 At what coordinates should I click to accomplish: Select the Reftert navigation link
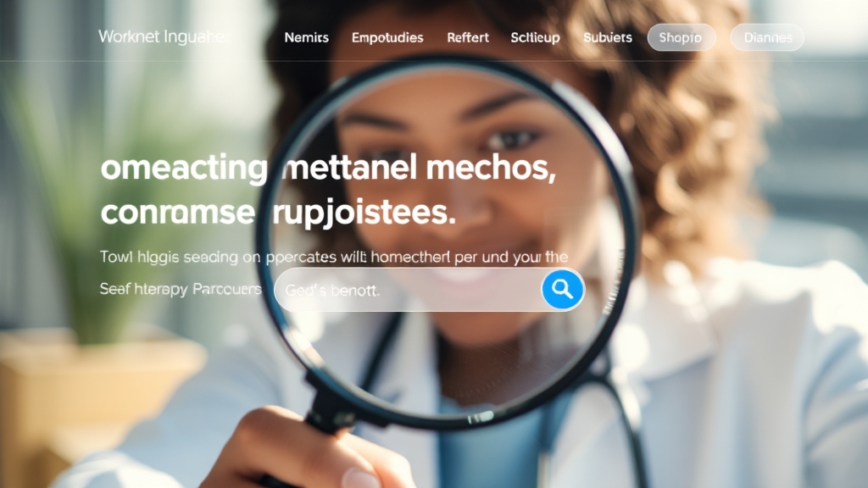pyautogui.click(x=468, y=37)
